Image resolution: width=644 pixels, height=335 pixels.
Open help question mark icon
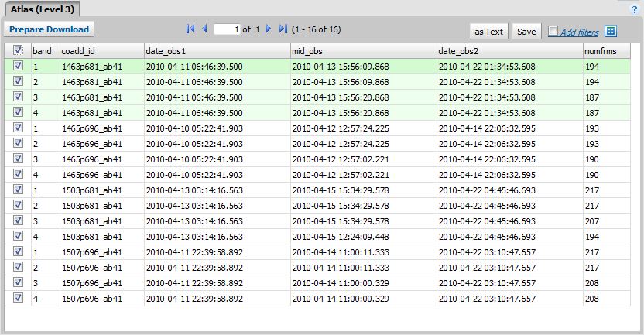[x=635, y=9]
